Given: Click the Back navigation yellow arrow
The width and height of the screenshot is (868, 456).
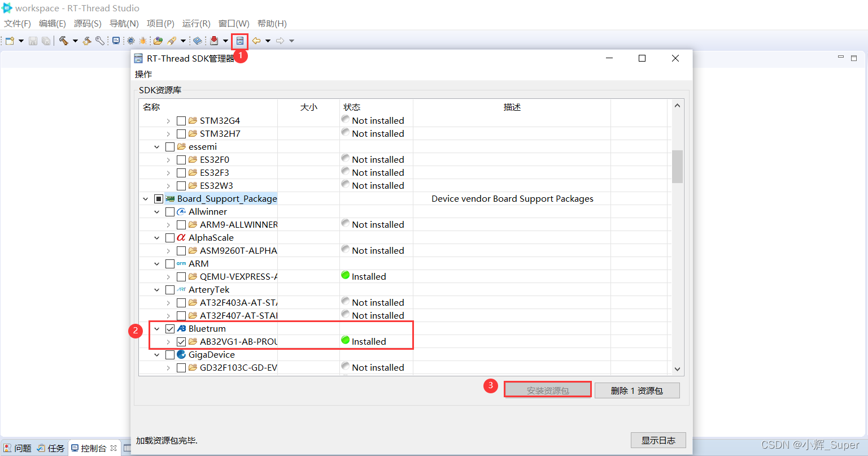Looking at the screenshot, I should click(256, 41).
